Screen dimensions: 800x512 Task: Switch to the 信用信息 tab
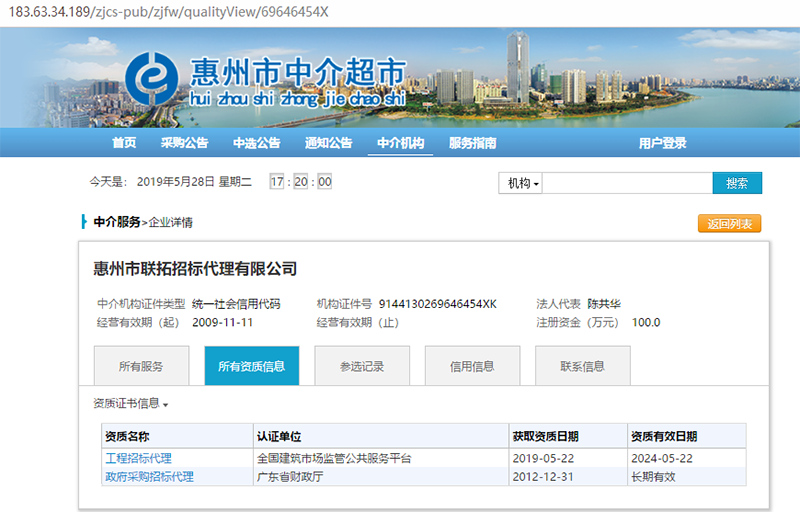tap(472, 366)
